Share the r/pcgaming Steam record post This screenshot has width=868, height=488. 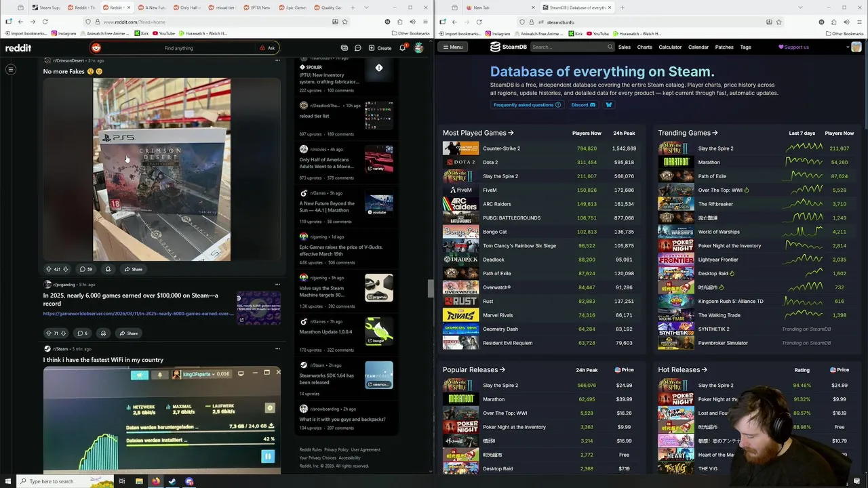[128, 333]
